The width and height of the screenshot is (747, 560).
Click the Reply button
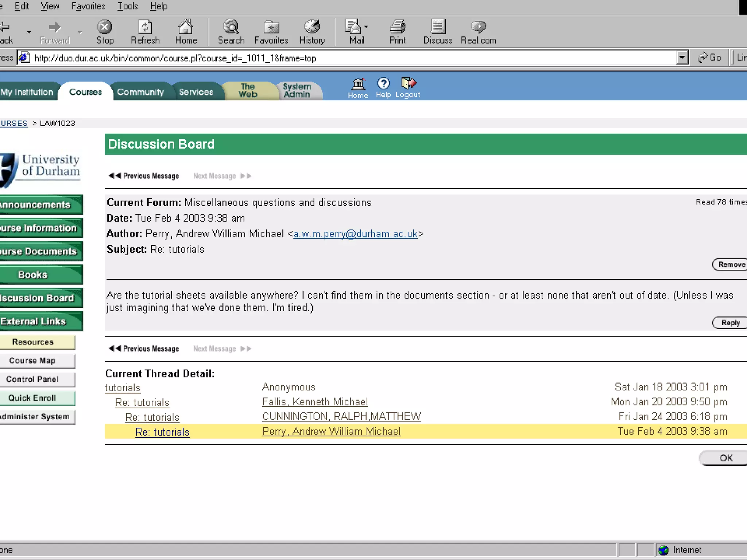(730, 323)
